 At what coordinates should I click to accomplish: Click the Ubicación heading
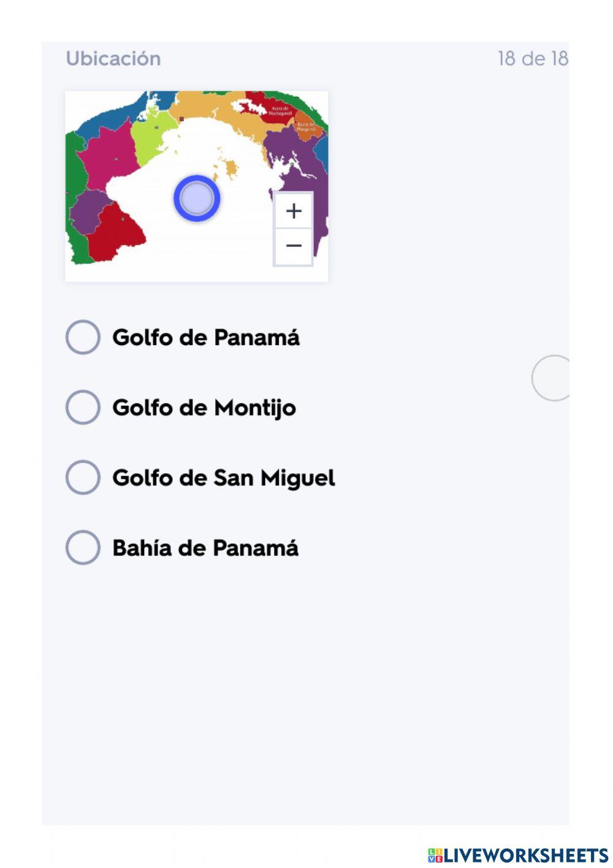(113, 59)
